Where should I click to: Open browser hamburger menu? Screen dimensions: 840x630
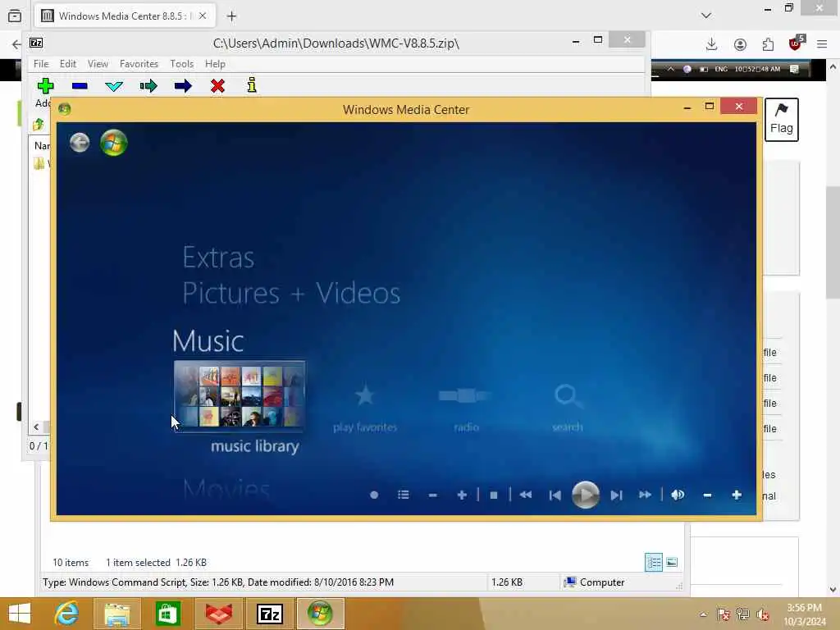pyautogui.click(x=822, y=44)
